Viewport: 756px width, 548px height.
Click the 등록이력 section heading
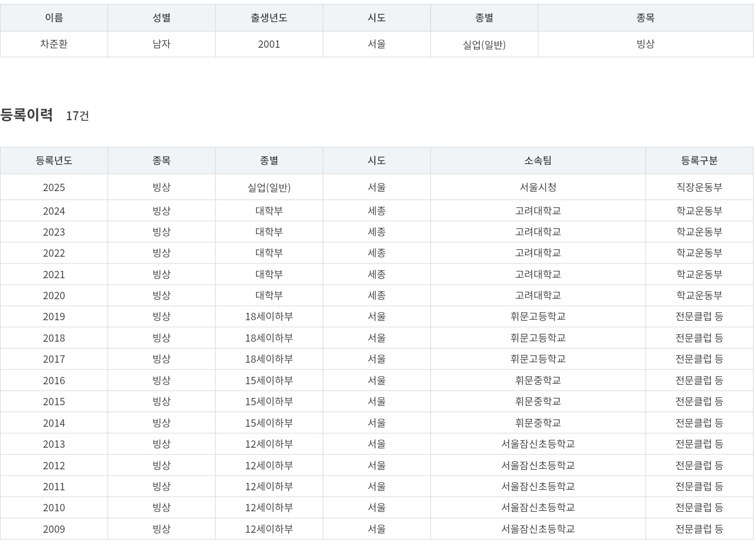coord(27,114)
